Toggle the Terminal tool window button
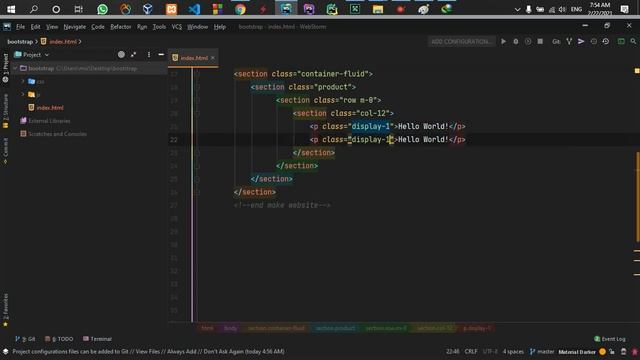This screenshot has height=360, width=640. pyautogui.click(x=98, y=339)
